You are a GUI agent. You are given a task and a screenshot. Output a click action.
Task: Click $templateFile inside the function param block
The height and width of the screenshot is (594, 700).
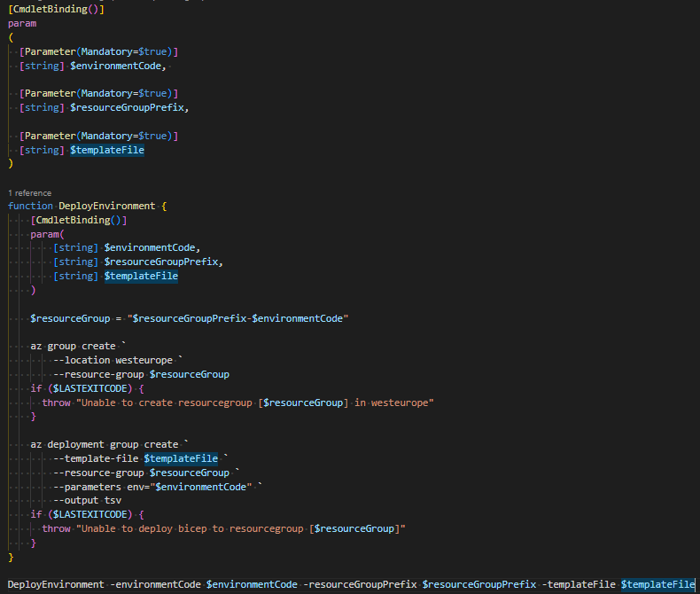[x=141, y=276]
